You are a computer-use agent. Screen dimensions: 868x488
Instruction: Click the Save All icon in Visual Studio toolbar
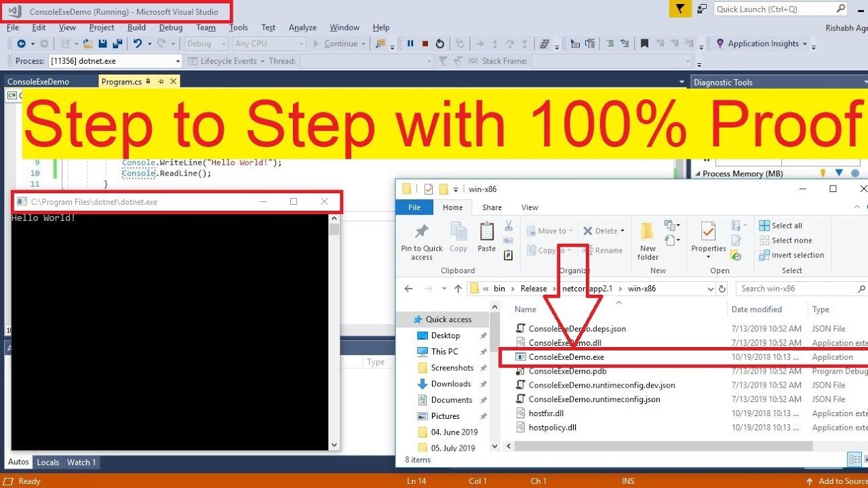click(117, 43)
